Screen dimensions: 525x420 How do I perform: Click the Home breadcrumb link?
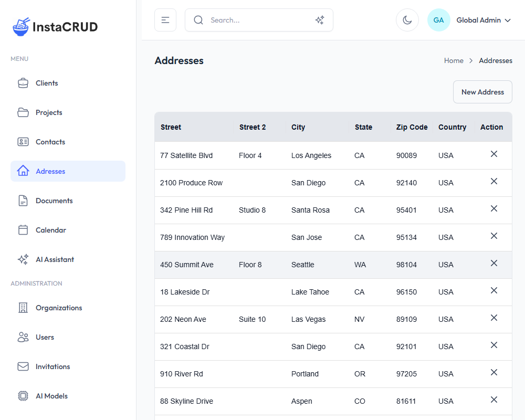tap(454, 60)
